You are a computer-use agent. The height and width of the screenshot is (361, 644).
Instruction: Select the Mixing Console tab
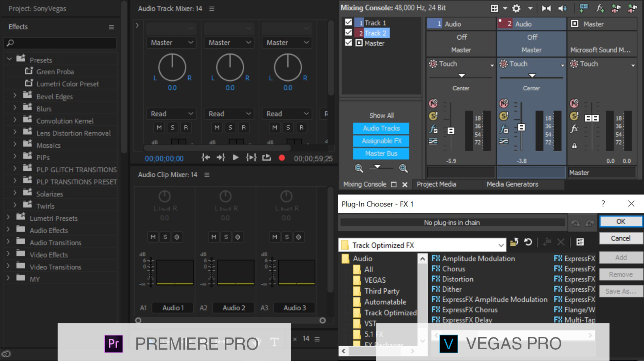click(365, 184)
